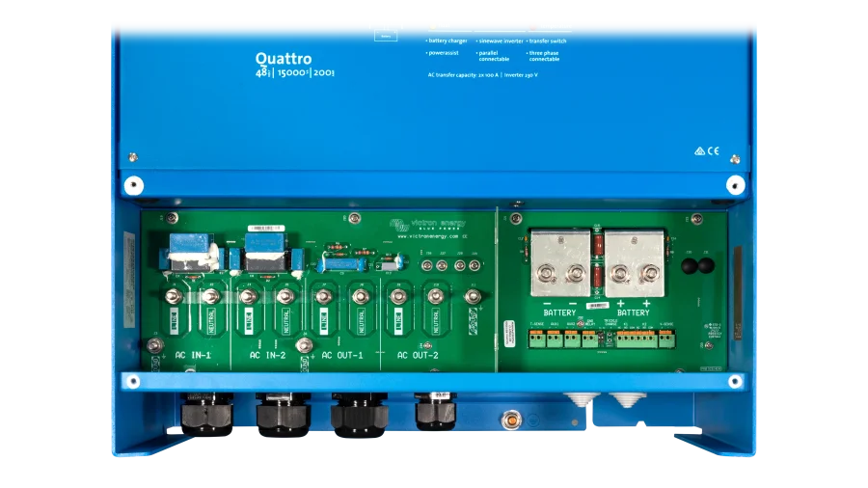The image size is (868, 488).
Task: Click the negative battery busbar plate
Action: tap(560, 263)
